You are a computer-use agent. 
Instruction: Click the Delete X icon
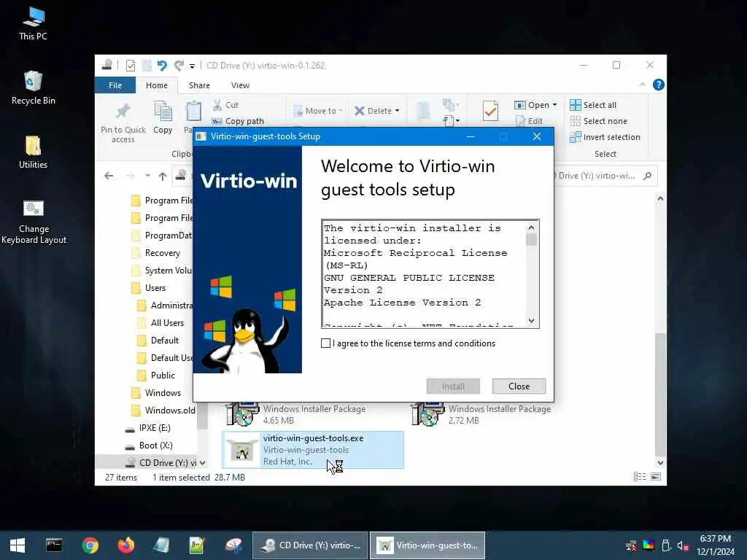(360, 111)
